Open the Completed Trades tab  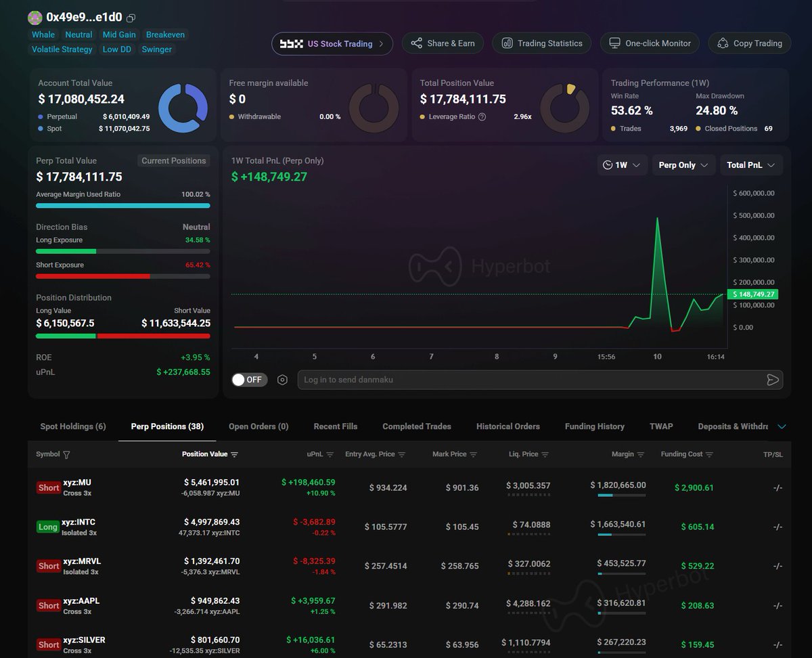[417, 426]
